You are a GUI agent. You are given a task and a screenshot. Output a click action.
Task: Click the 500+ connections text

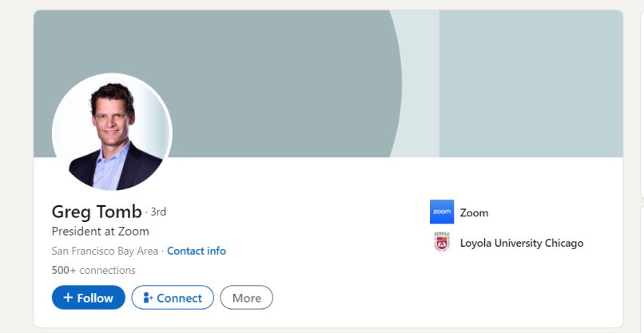(93, 270)
